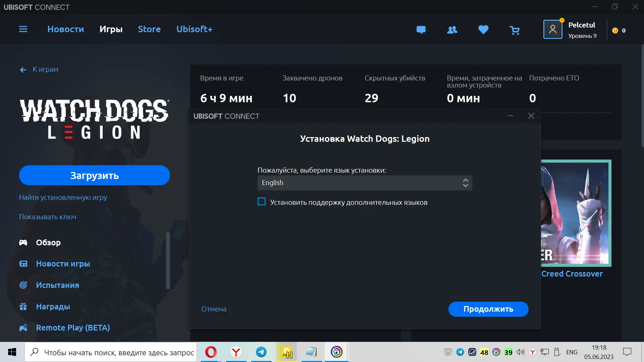Open the shopping cart icon
Screen dimensions: 644x362
coord(515,31)
